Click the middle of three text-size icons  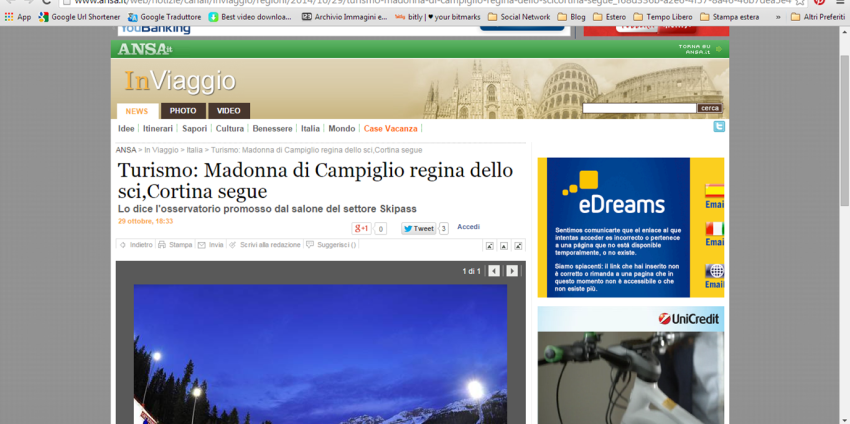(504, 246)
